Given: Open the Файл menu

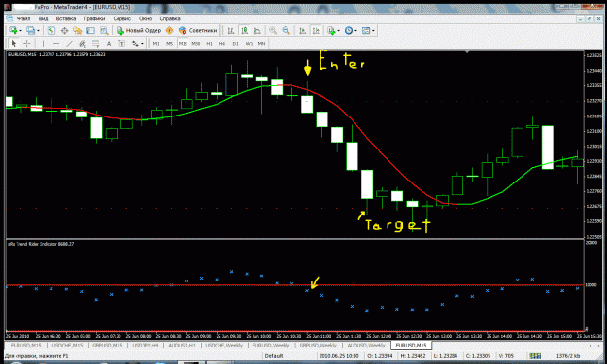Looking at the screenshot, I should pyautogui.click(x=23, y=18).
